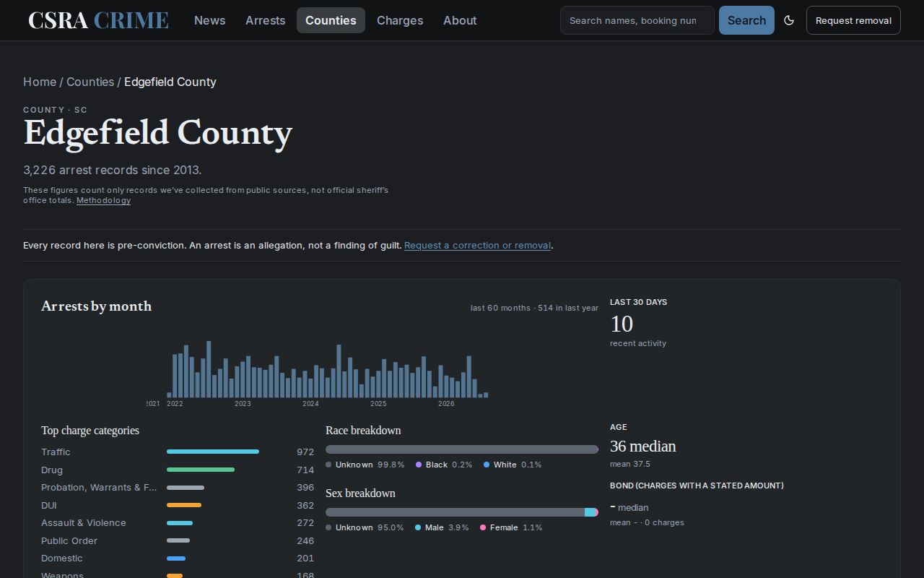Click the Last 30 Days value 10
Viewport: 924px width, 578px height.
(622, 324)
